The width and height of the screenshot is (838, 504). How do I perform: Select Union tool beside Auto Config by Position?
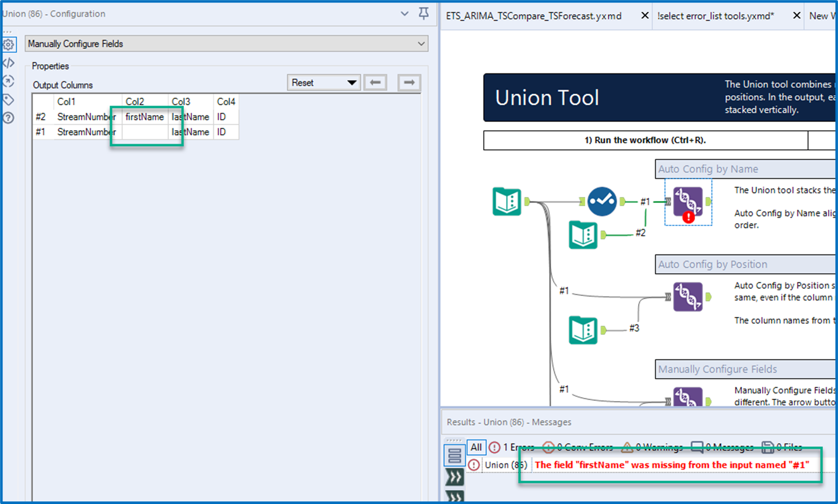(x=688, y=297)
